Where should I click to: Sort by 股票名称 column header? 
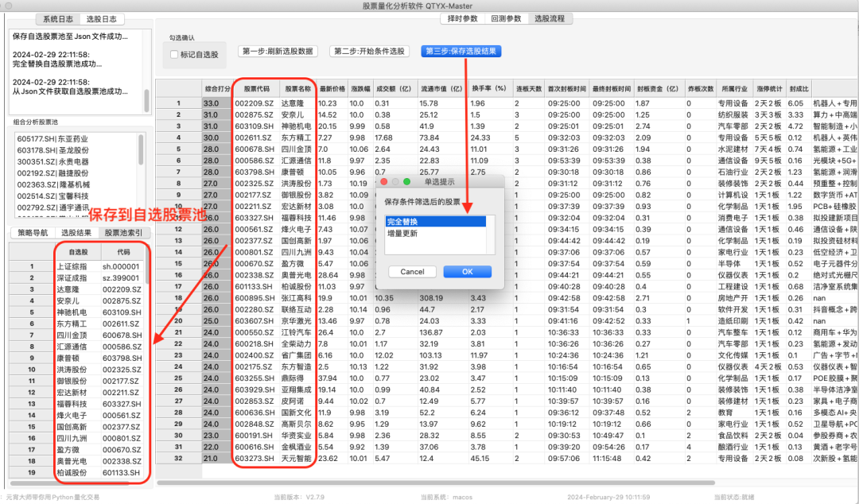[x=298, y=88]
